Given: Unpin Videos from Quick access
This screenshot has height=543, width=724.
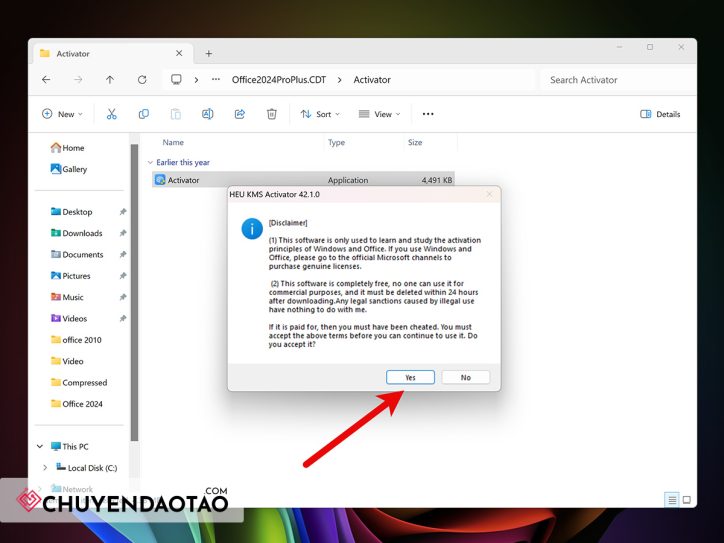Looking at the screenshot, I should click(123, 319).
